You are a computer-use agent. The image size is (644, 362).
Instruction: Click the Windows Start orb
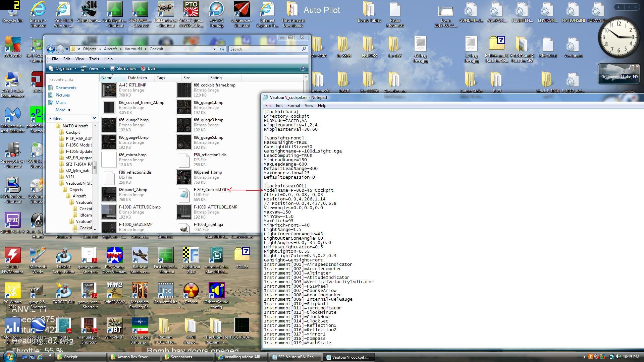pos(9,357)
